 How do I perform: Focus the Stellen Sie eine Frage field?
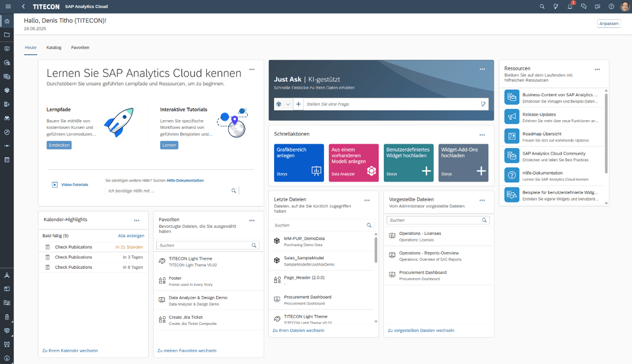pos(391,104)
